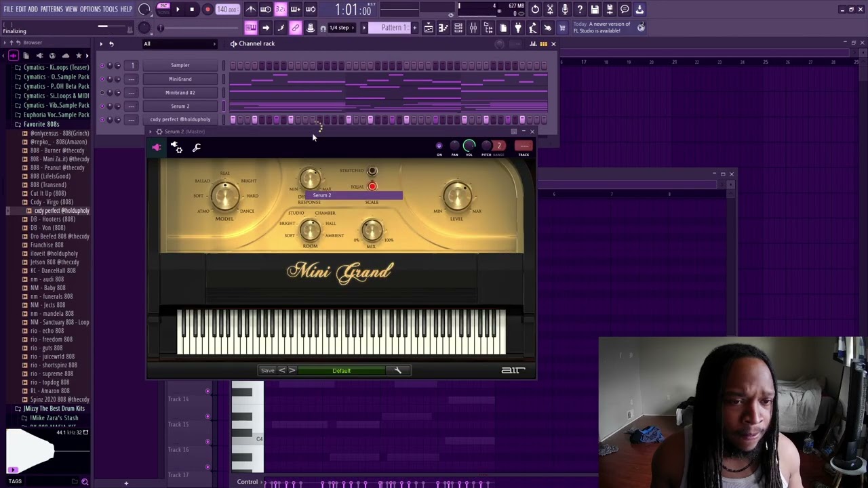Toggle the metronome icon
This screenshot has height=488, width=868.
click(251, 9)
